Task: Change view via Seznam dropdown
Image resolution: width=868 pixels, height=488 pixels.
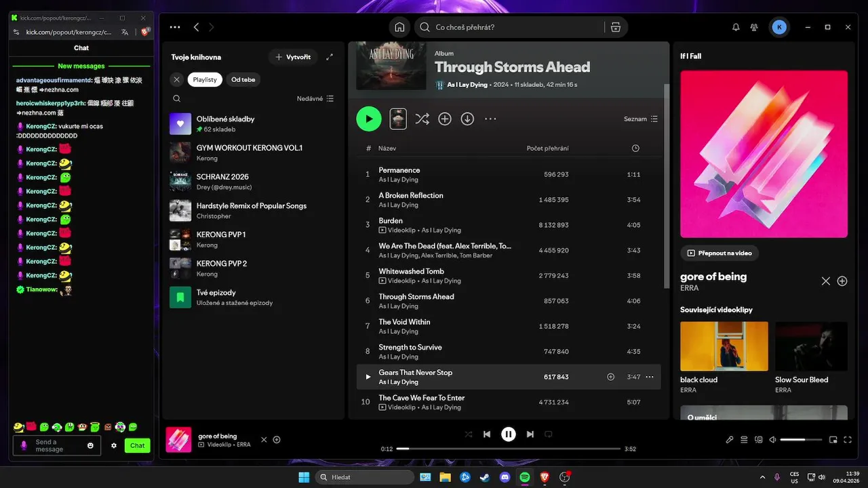Action: [x=641, y=119]
